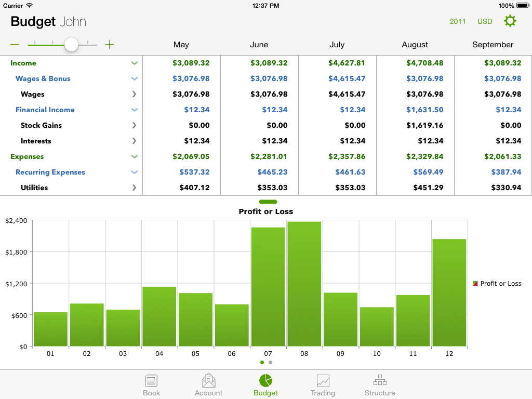Change the USD currency
This screenshot has height=399, width=532.
[x=485, y=21]
